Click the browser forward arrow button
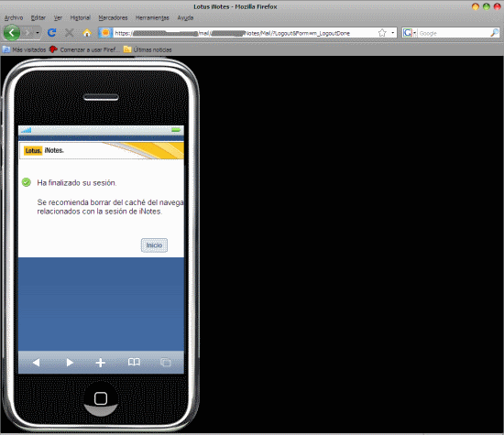Image resolution: width=504 pixels, height=435 pixels. (x=28, y=33)
